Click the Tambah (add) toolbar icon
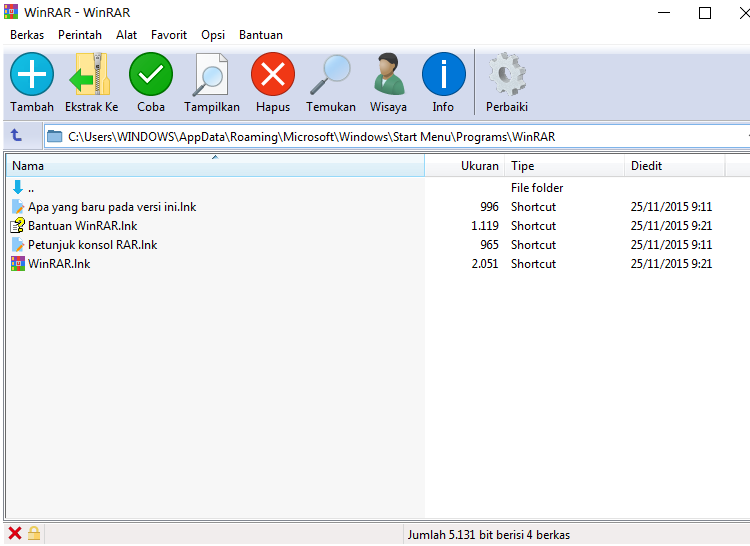 tap(32, 75)
